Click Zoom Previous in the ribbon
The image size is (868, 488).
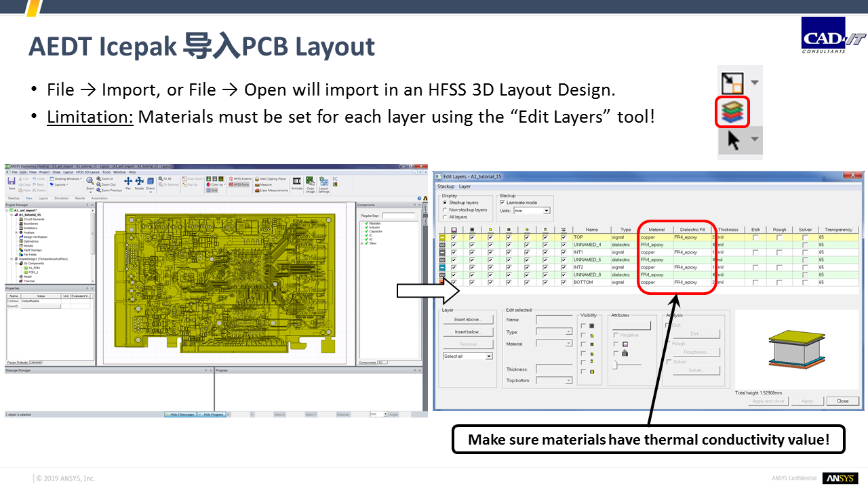(108, 190)
